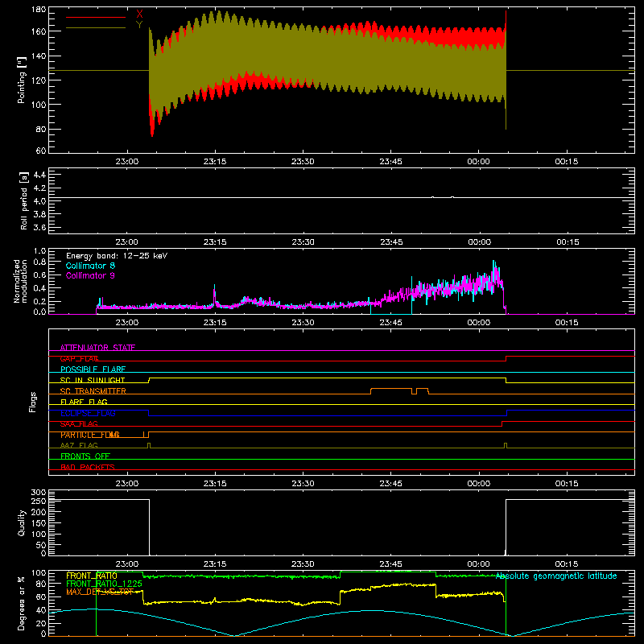
Task: Click the red X legend label
Action: coord(139,14)
